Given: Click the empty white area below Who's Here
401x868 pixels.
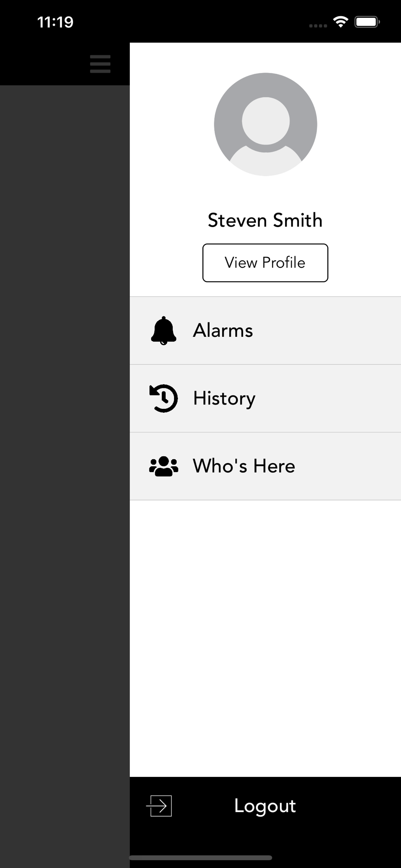Looking at the screenshot, I should (x=265, y=638).
